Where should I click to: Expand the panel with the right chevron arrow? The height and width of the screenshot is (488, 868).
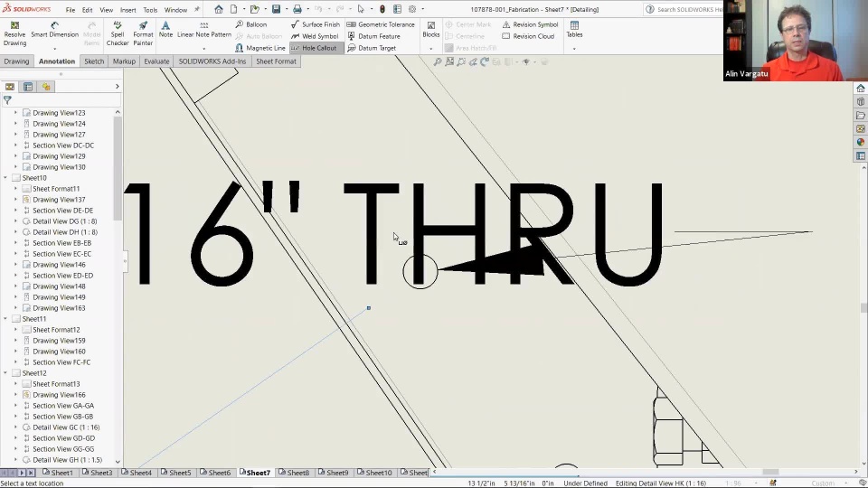tap(117, 87)
